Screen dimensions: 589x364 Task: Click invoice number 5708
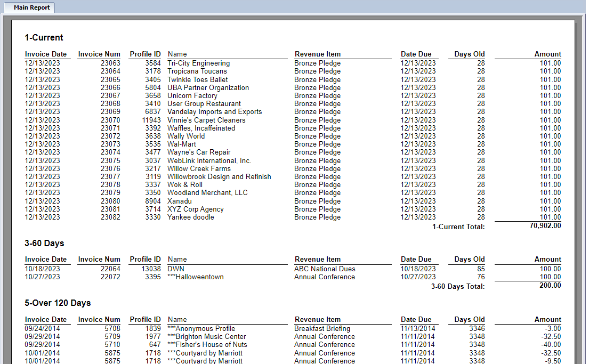[112, 329]
